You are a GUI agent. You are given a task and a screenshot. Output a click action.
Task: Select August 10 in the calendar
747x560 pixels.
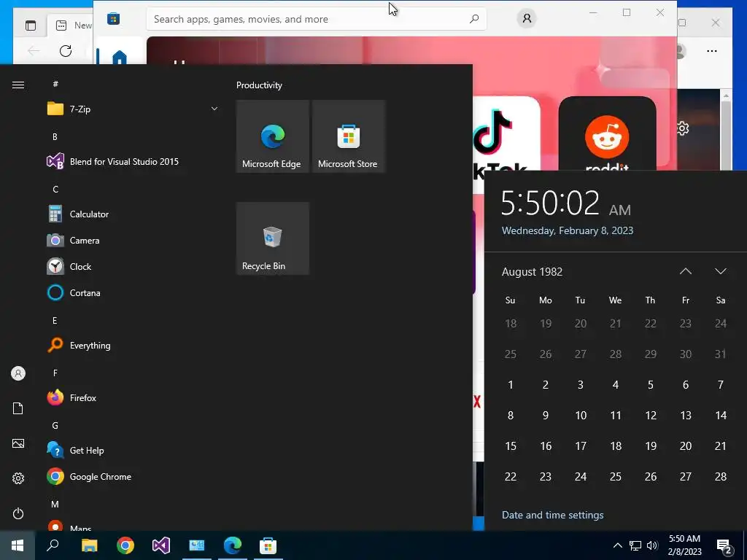pos(580,415)
